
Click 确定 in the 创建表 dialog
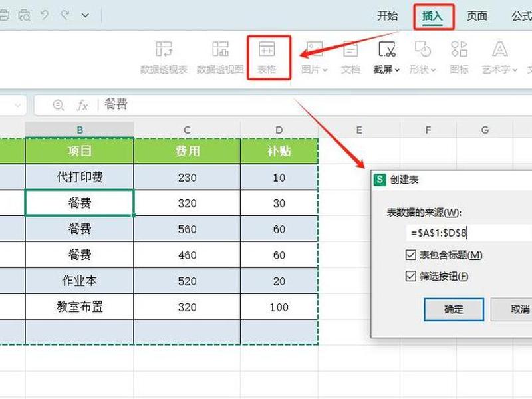454,309
